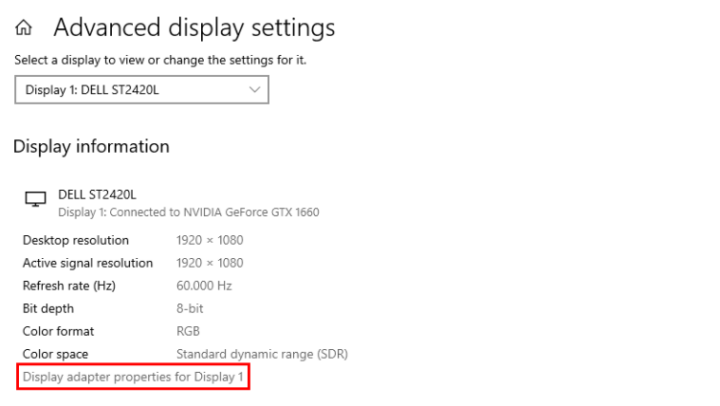Open Display adapter properties for Display 1
This screenshot has width=720, height=406.
[133, 377]
